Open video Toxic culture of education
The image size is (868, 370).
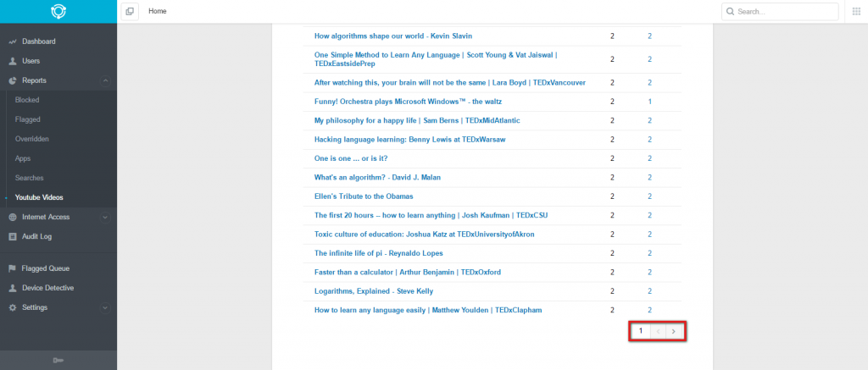coord(424,235)
